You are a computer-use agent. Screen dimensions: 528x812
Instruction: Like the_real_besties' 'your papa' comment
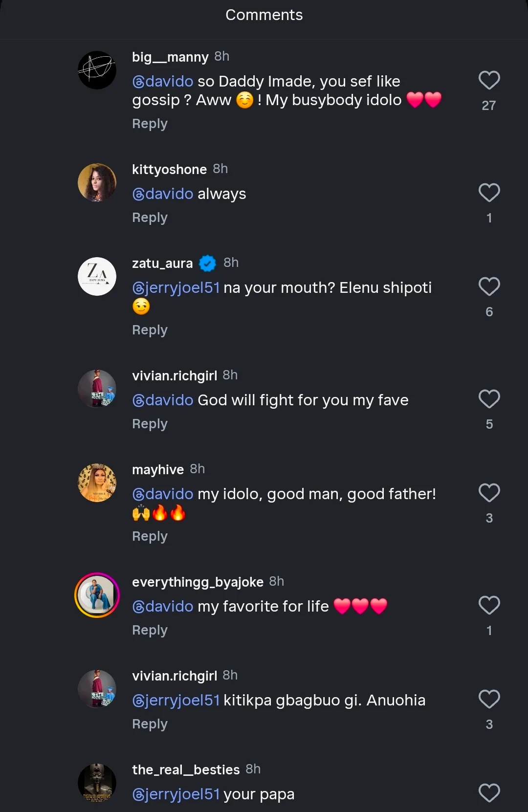coord(489,793)
